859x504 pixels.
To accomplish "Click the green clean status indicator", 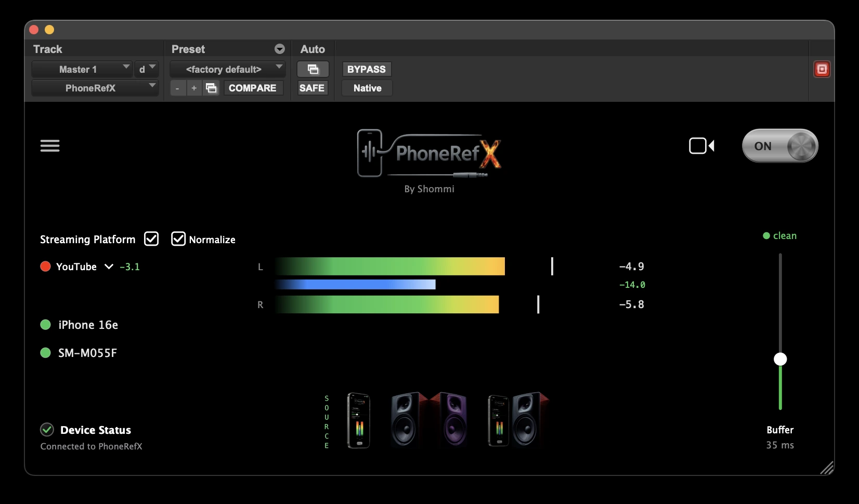I will [779, 235].
